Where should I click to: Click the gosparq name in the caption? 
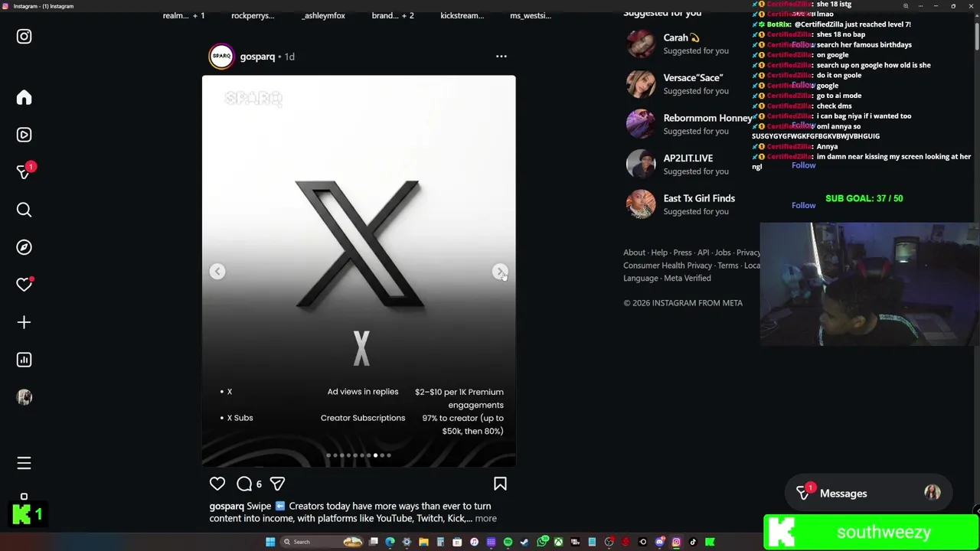pyautogui.click(x=227, y=506)
